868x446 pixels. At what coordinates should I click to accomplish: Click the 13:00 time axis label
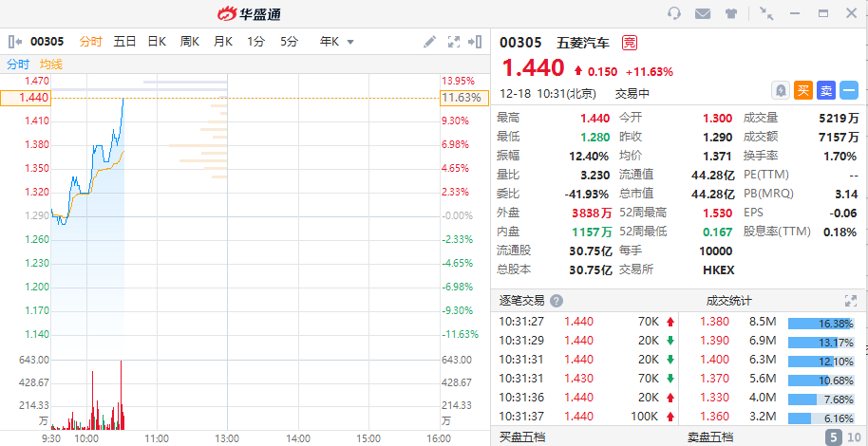tap(228, 438)
